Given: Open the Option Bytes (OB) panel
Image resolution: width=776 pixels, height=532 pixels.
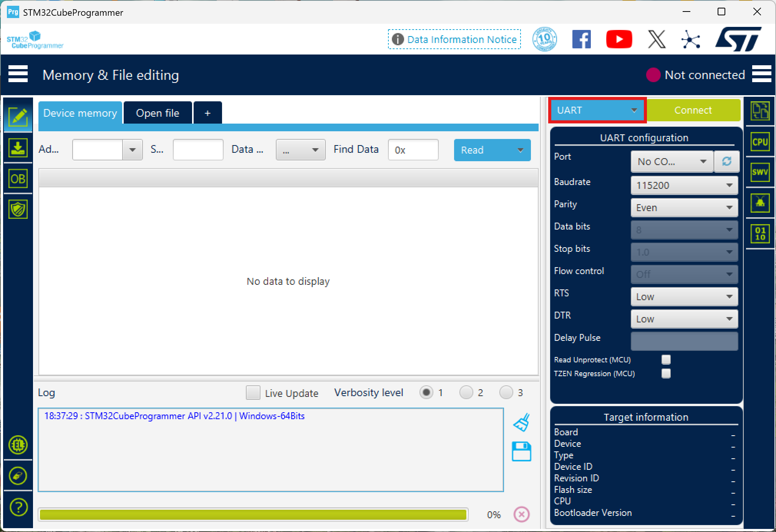Looking at the screenshot, I should pos(18,179).
